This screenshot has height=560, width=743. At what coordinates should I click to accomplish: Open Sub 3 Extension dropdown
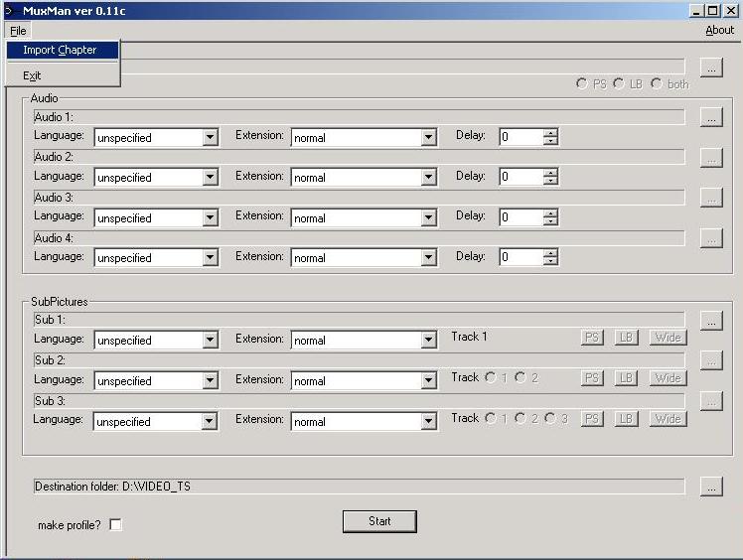pos(428,422)
